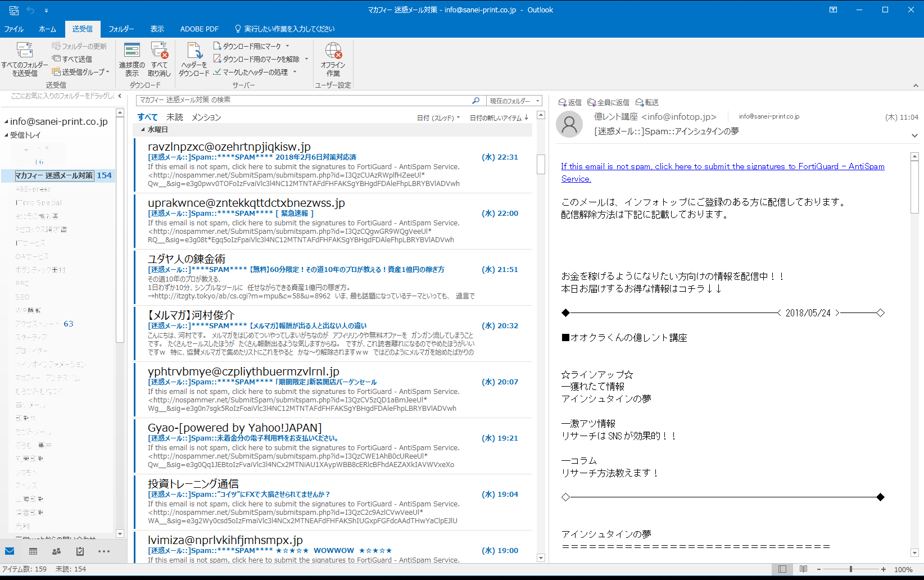The image size is (924, 580).
Task: Open the ユダヤ人の錬金術 email
Action: tap(333, 278)
